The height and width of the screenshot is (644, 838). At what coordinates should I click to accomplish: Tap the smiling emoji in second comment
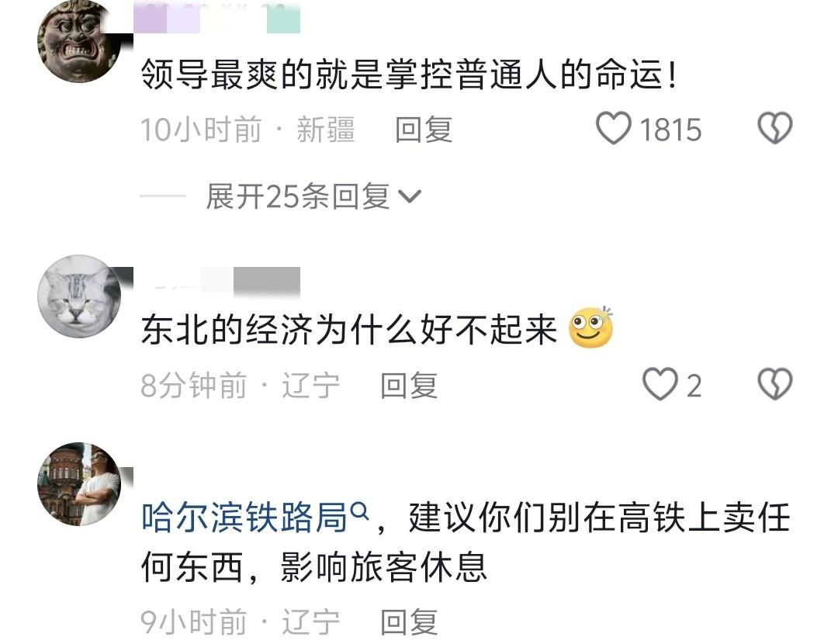(590, 327)
